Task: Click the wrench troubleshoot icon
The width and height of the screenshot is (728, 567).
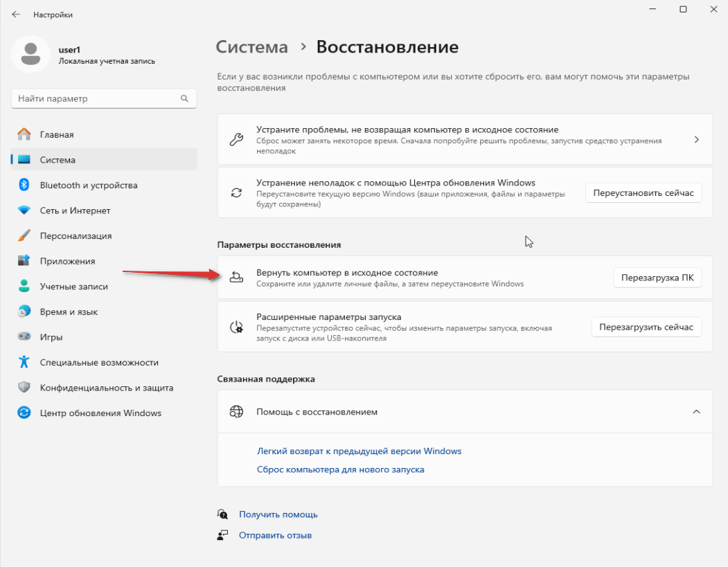Action: point(237,140)
